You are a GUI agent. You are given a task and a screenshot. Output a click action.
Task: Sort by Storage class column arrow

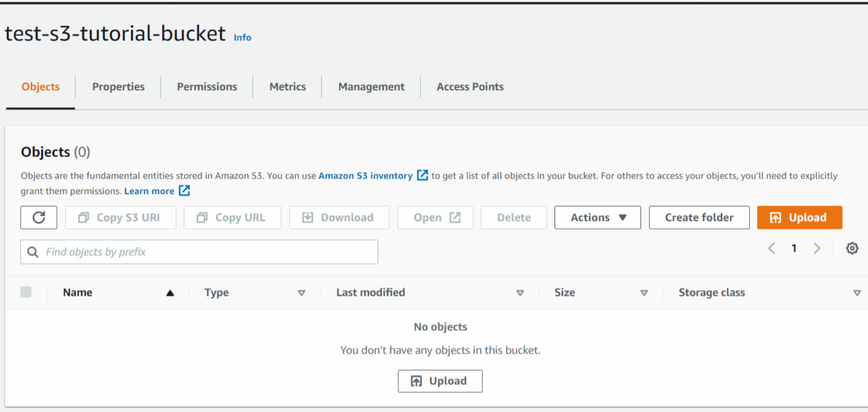857,293
